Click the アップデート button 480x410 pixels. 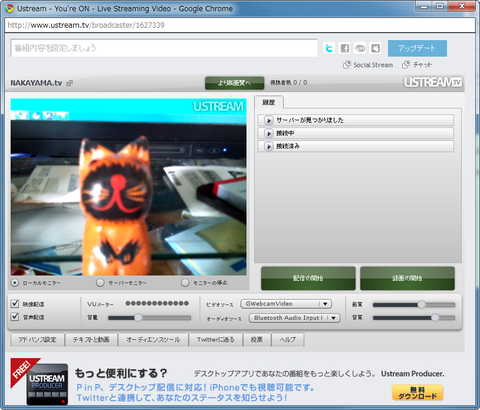point(417,48)
